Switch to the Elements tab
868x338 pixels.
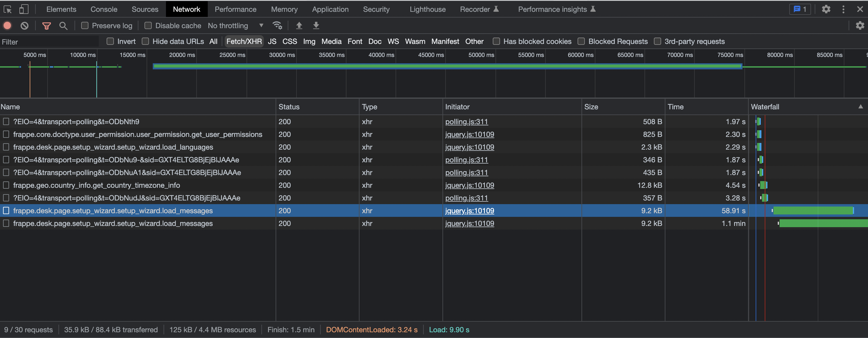click(61, 9)
